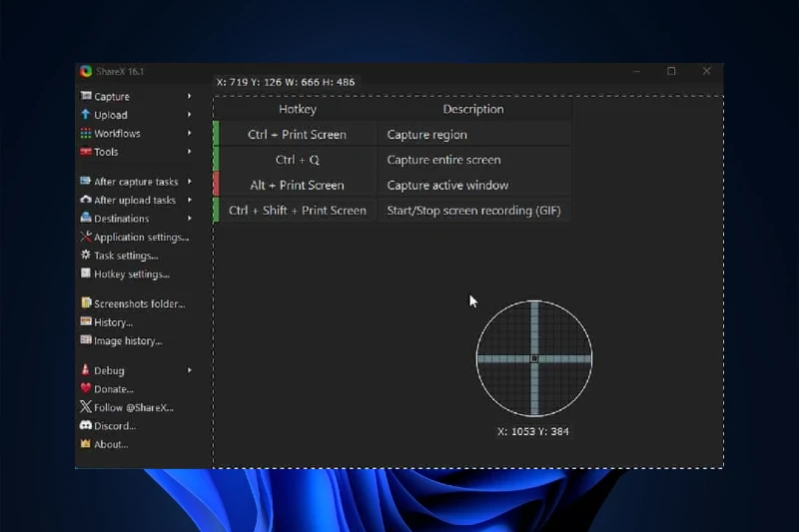Expand the Destinations submenu arrow
799x532 pixels.
point(189,219)
